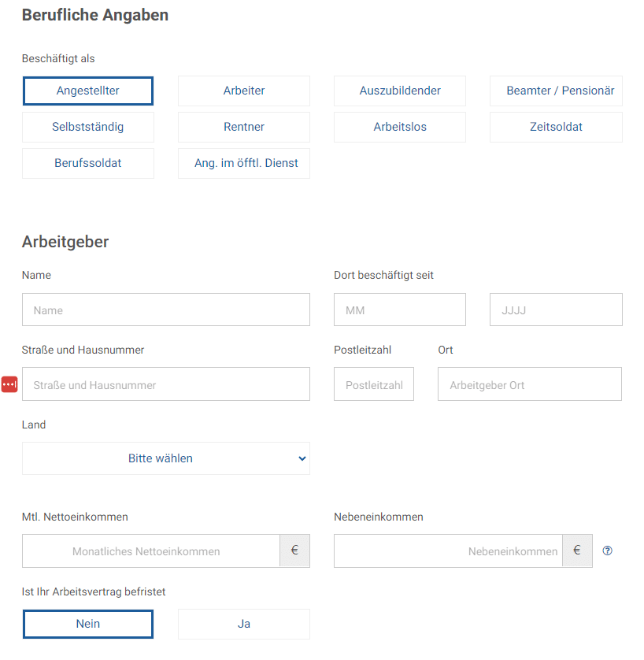Viewport: 644px width, 660px height.
Task: Choose Beamter / Pensionär option
Action: point(556,91)
